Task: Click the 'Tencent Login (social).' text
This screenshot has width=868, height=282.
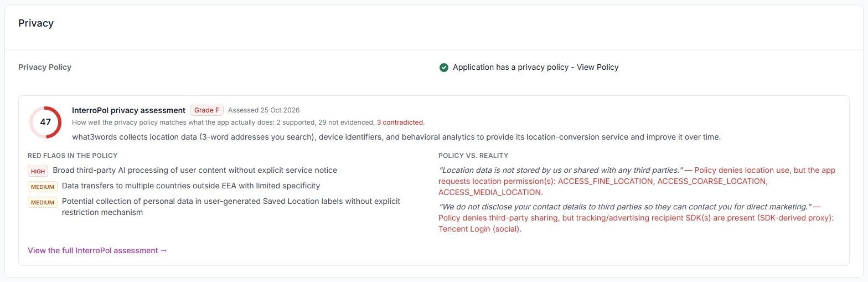Action: point(480,229)
